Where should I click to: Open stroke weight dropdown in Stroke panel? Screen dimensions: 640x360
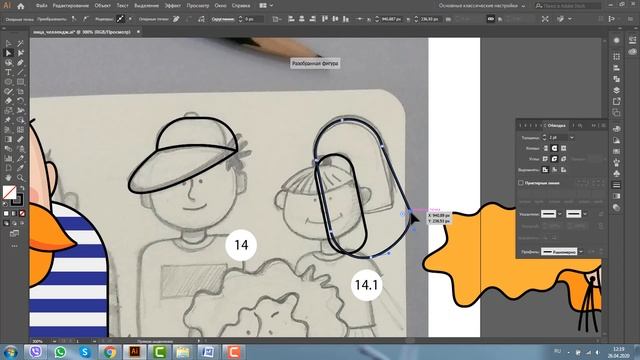572,138
